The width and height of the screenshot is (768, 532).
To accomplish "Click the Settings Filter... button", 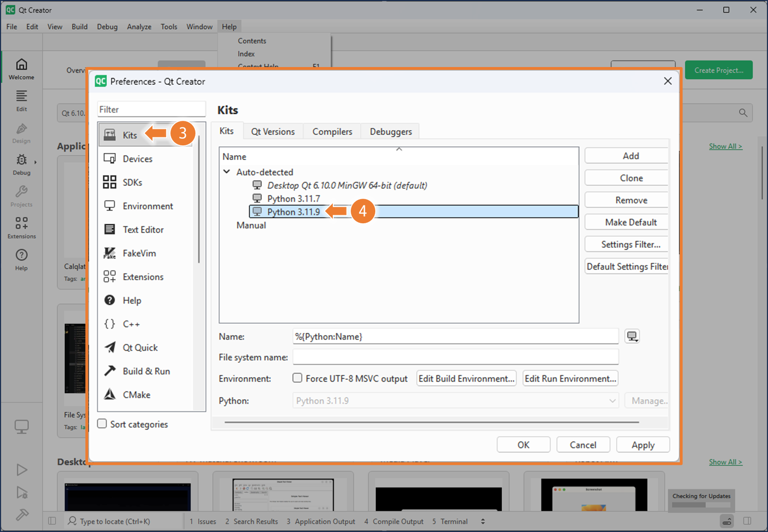I will click(626, 245).
